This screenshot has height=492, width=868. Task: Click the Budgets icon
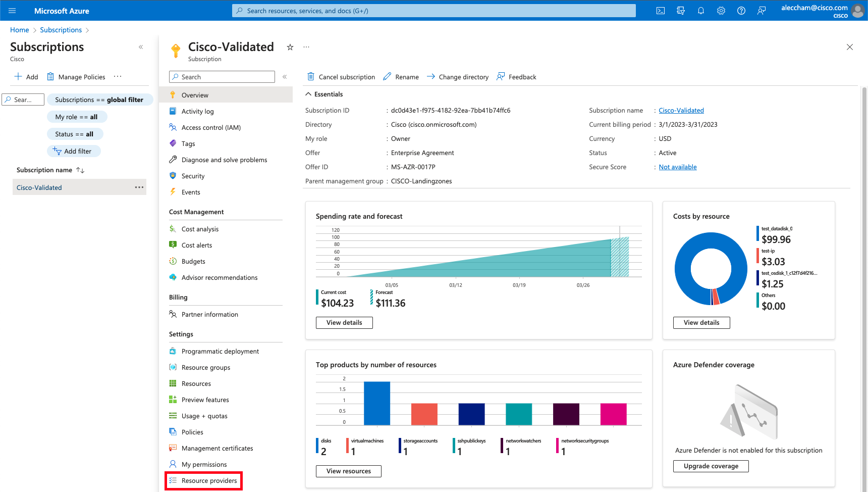click(173, 261)
